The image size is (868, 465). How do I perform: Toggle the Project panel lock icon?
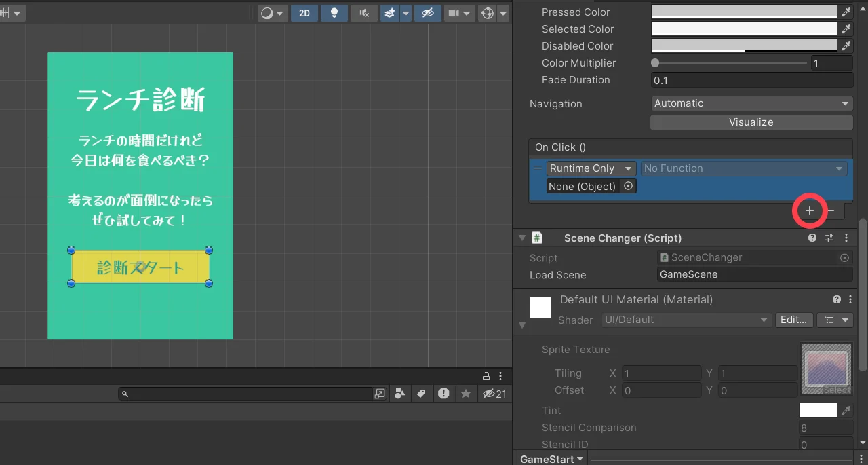pyautogui.click(x=486, y=376)
